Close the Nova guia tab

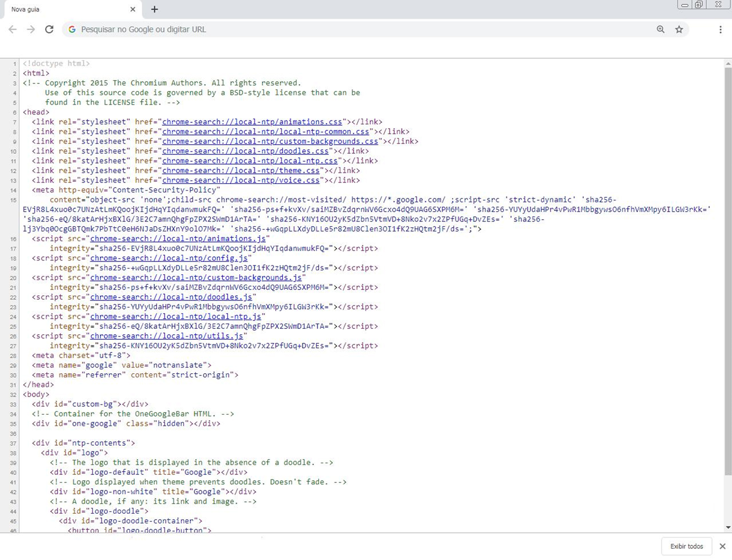pyautogui.click(x=133, y=9)
